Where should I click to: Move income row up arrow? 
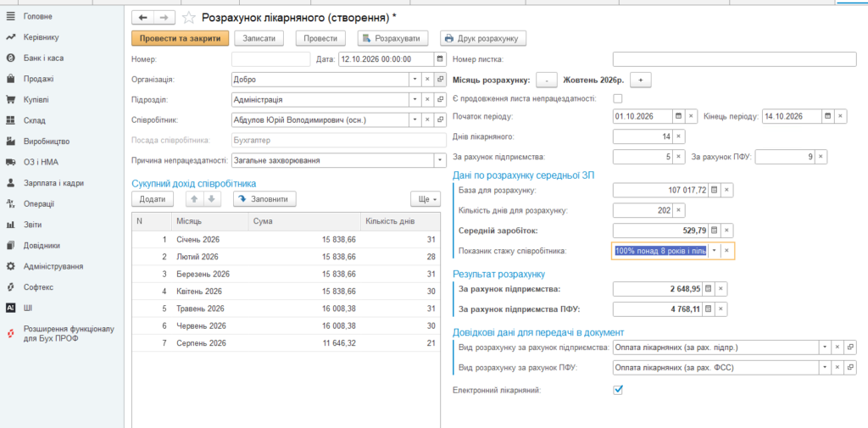(x=194, y=199)
